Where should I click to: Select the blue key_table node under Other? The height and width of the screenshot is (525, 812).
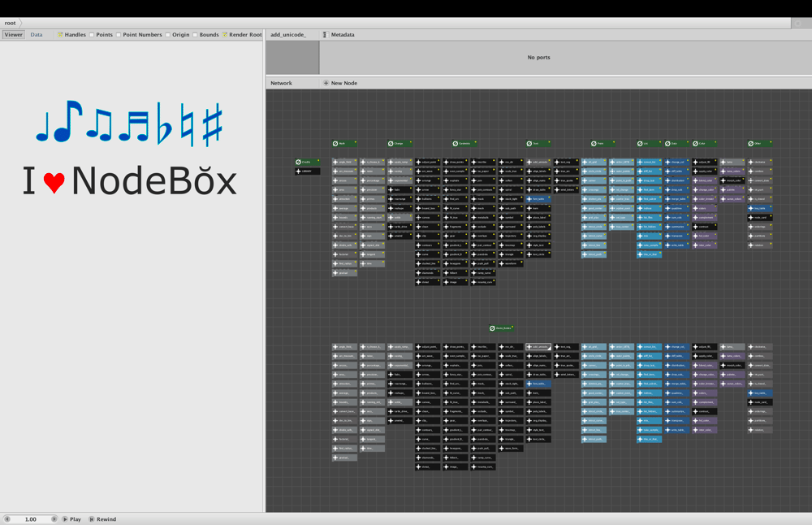760,208
